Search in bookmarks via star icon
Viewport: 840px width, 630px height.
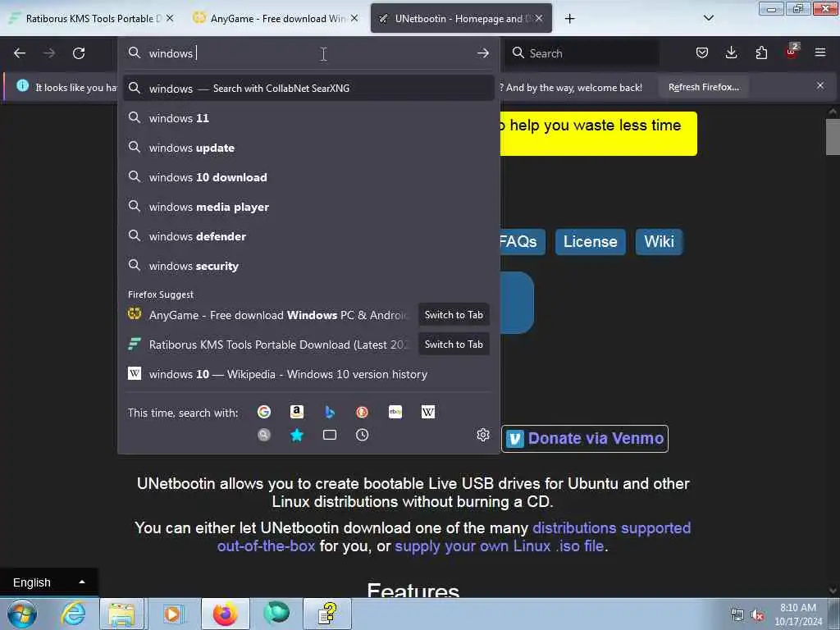click(297, 435)
